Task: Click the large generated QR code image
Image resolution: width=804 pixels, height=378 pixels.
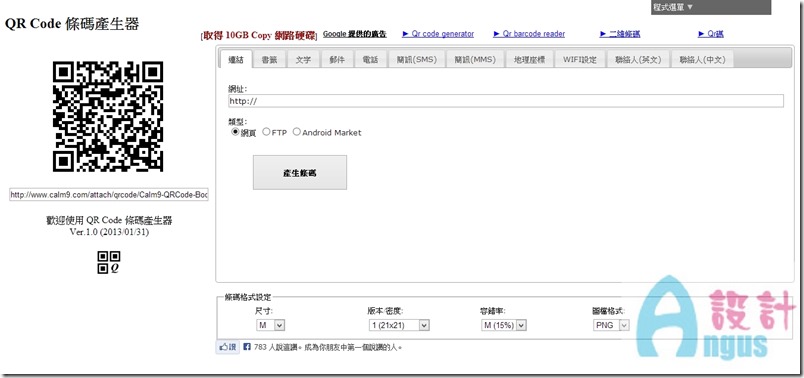Action: [x=108, y=116]
